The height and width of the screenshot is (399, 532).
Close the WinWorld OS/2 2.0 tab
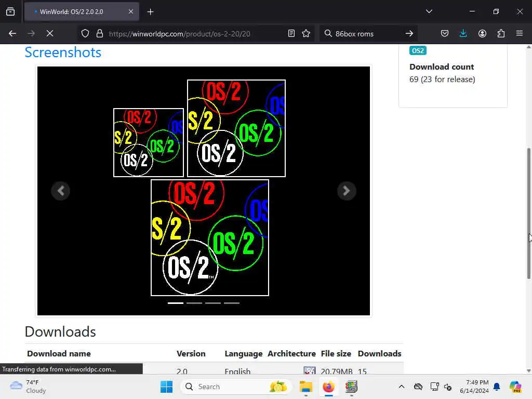coord(130,11)
